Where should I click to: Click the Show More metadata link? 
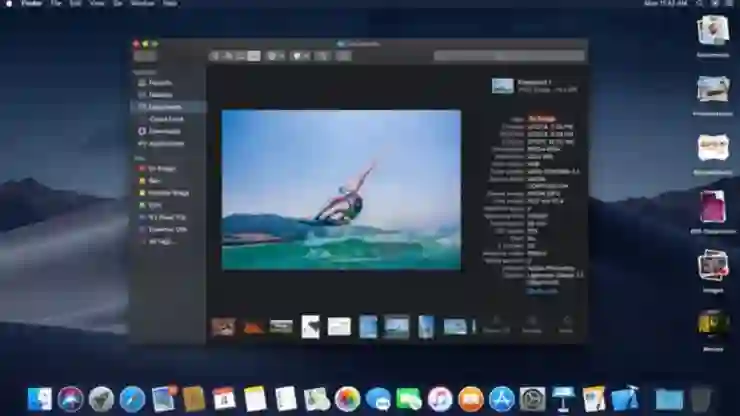click(542, 291)
